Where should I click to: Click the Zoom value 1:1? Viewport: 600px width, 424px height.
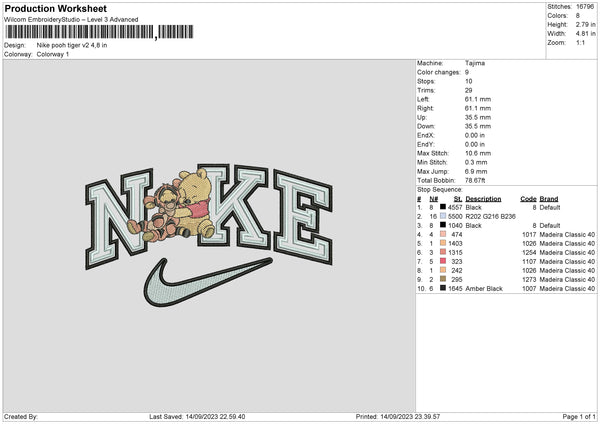click(x=580, y=42)
